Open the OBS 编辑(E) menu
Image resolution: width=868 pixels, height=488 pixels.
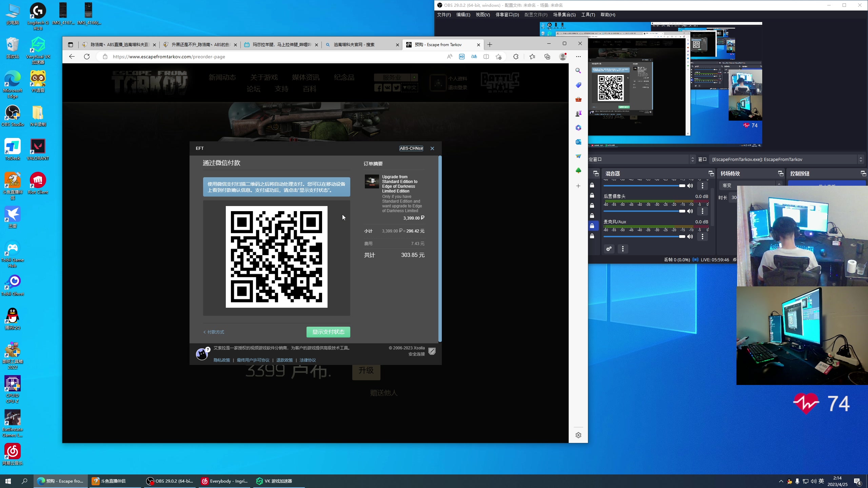463,15
